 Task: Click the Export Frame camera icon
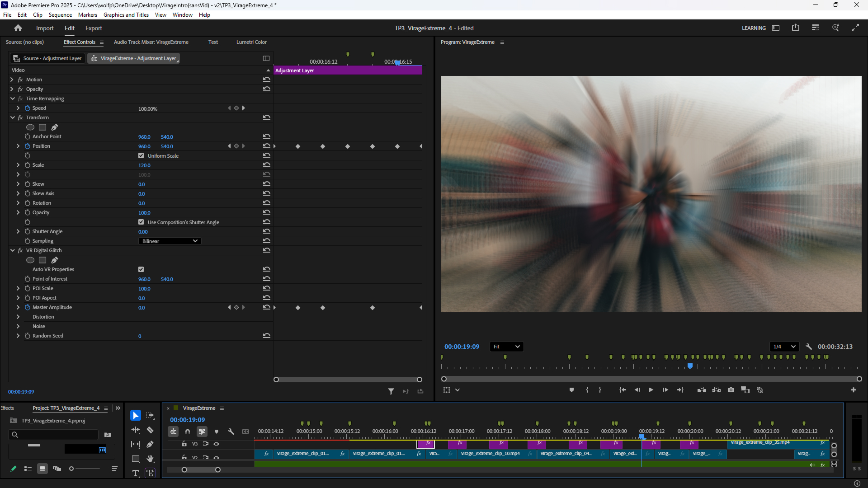(731, 390)
